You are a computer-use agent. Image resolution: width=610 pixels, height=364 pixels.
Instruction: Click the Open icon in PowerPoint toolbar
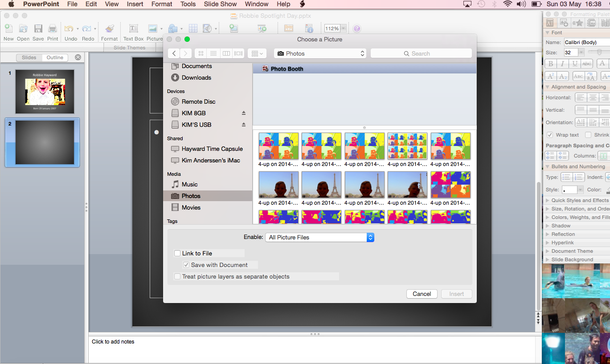click(x=23, y=28)
